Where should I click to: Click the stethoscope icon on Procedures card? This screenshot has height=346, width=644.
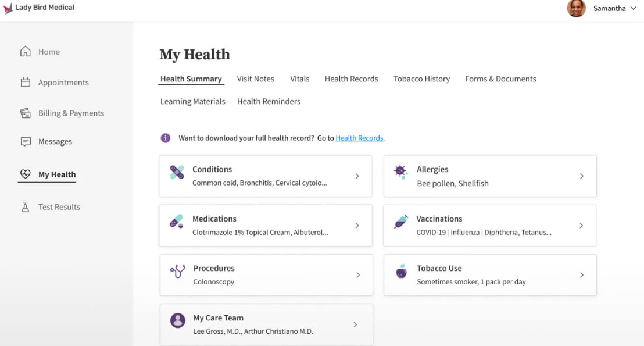[x=177, y=271]
